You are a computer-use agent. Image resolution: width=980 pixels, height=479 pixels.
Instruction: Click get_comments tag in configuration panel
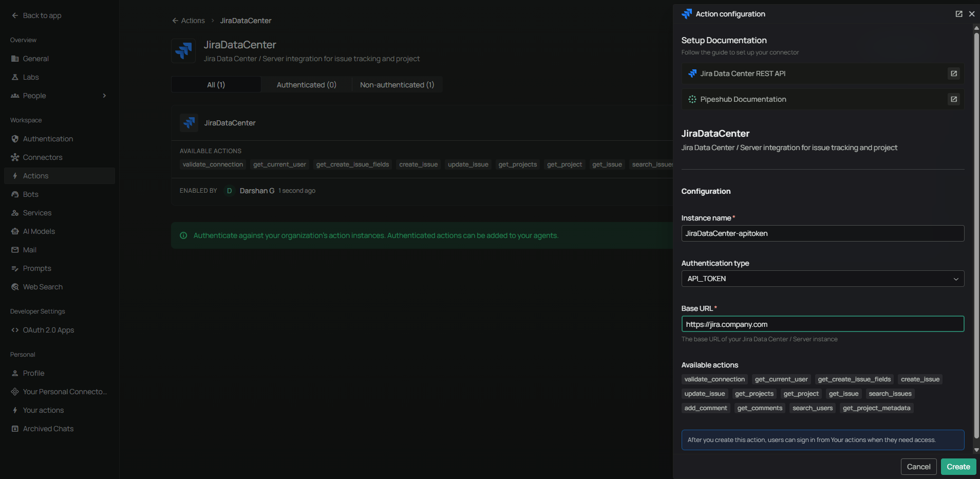pos(760,408)
